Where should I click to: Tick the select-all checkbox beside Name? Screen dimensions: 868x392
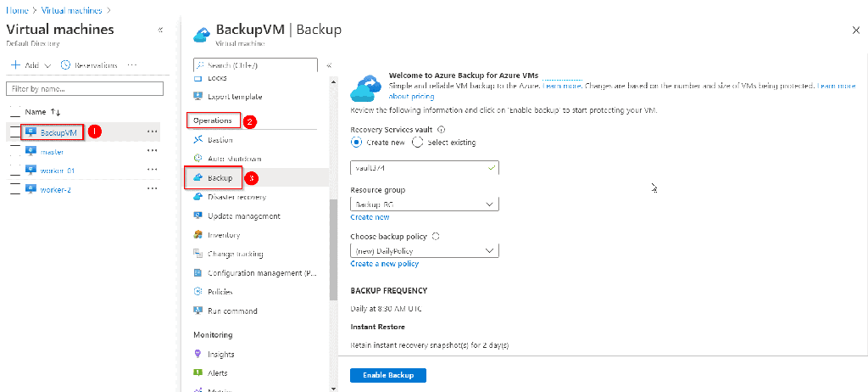[x=15, y=111]
